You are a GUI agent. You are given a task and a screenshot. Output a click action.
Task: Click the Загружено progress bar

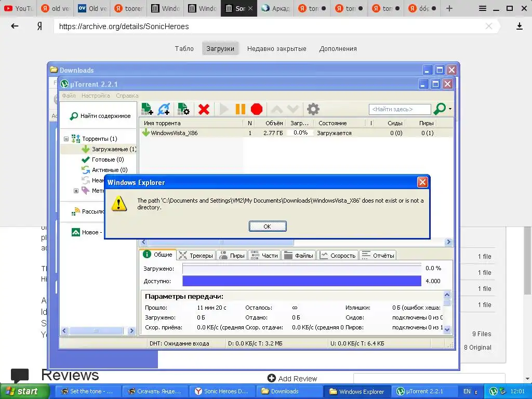[x=302, y=269]
